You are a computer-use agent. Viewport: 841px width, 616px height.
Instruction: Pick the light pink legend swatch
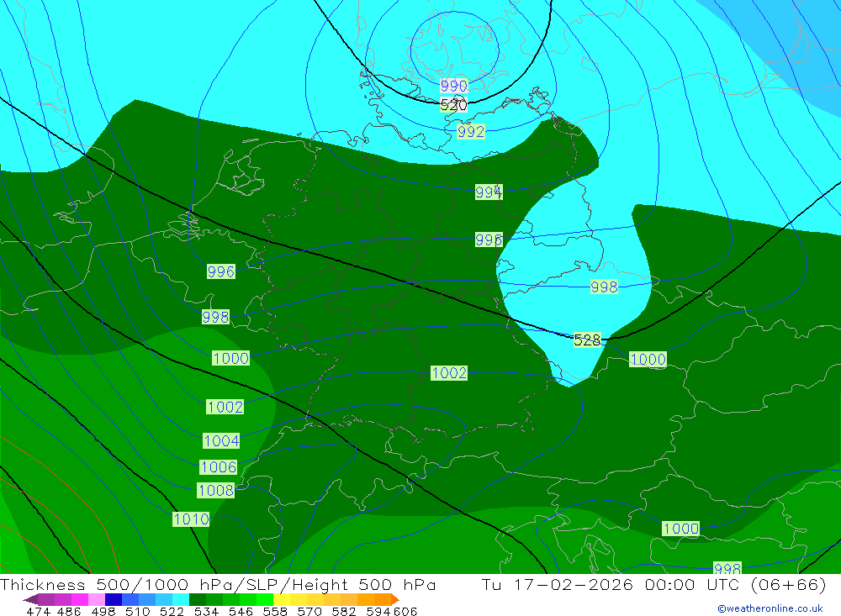pyautogui.click(x=97, y=599)
